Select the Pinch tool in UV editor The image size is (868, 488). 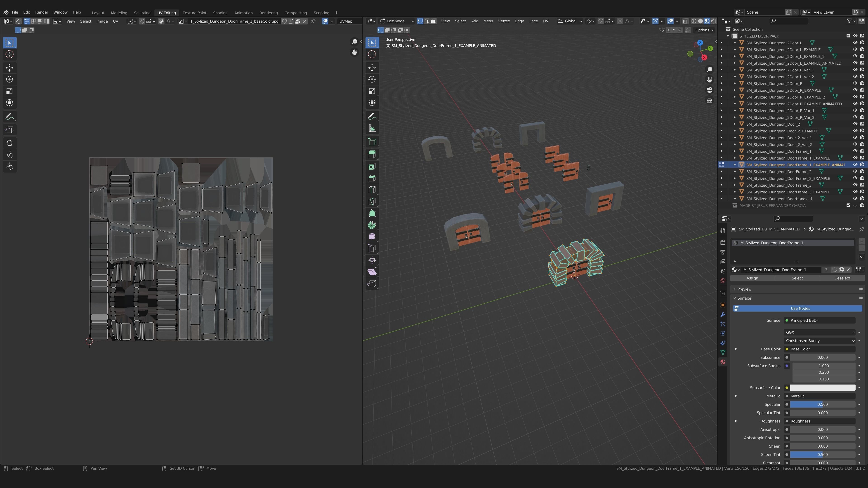coord(9,166)
